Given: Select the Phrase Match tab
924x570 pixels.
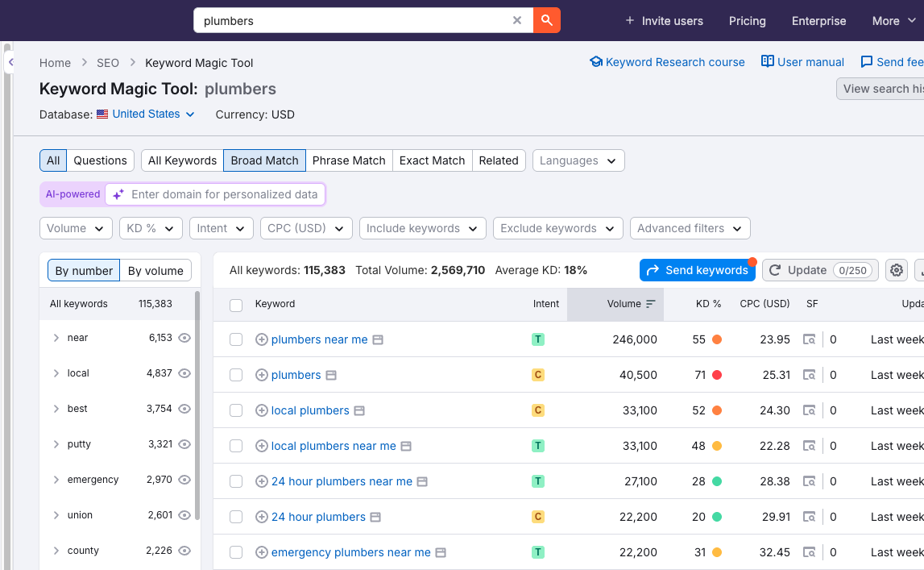Looking at the screenshot, I should pyautogui.click(x=349, y=160).
